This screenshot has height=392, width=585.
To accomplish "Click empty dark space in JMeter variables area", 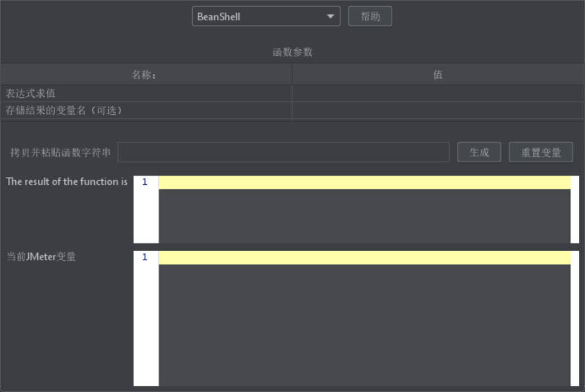I will pyautogui.click(x=364, y=326).
